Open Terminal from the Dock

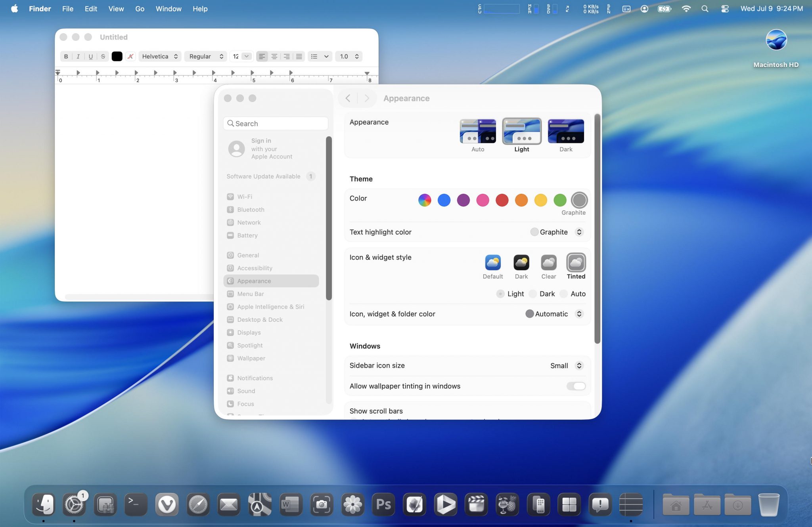click(136, 504)
